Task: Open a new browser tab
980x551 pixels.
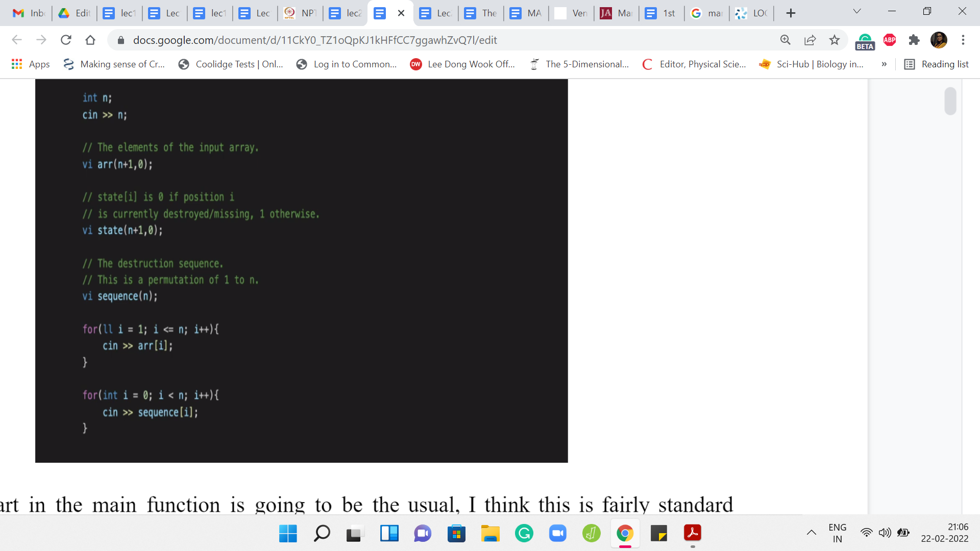Action: (x=791, y=13)
